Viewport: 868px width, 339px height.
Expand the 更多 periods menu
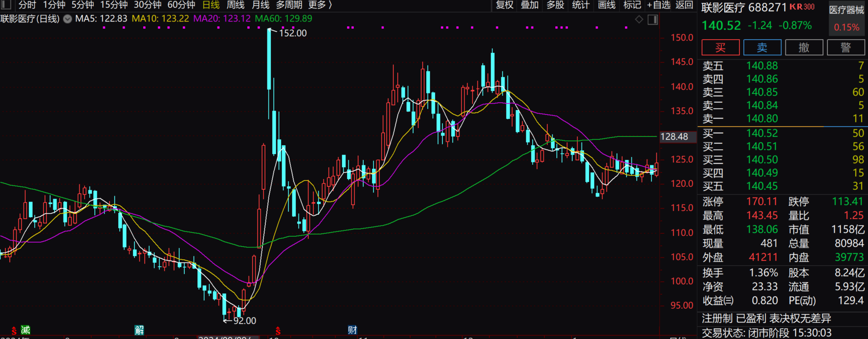[320, 5]
